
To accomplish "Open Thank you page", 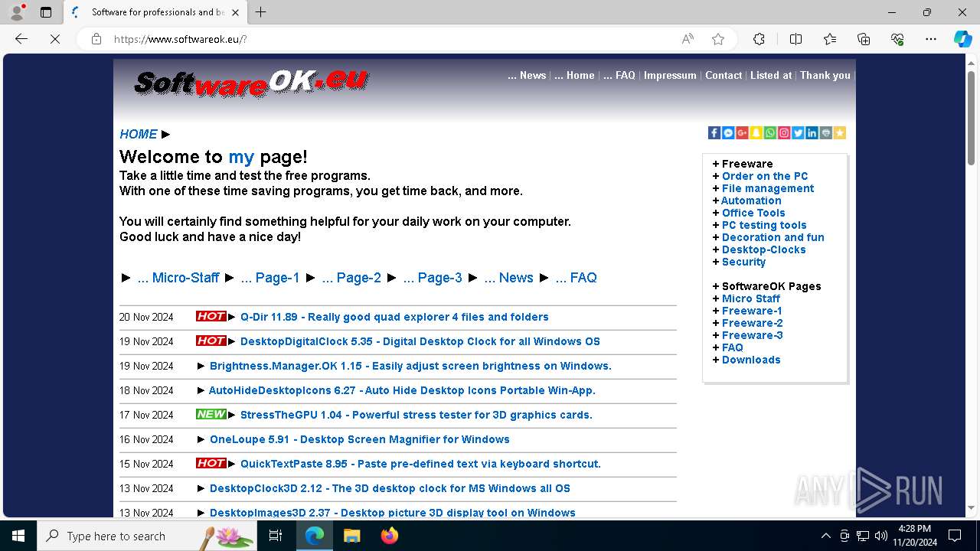I will (825, 75).
